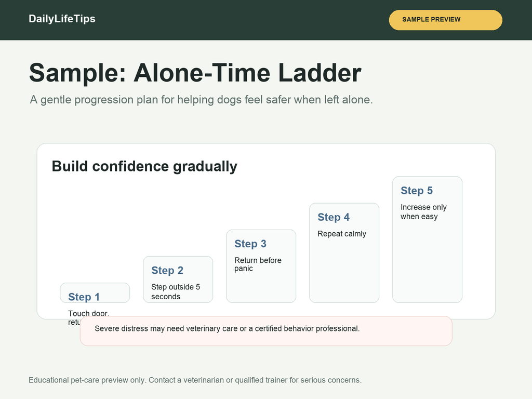This screenshot has width=532, height=399.
Task: Select the Step 4 card
Action: click(344, 253)
